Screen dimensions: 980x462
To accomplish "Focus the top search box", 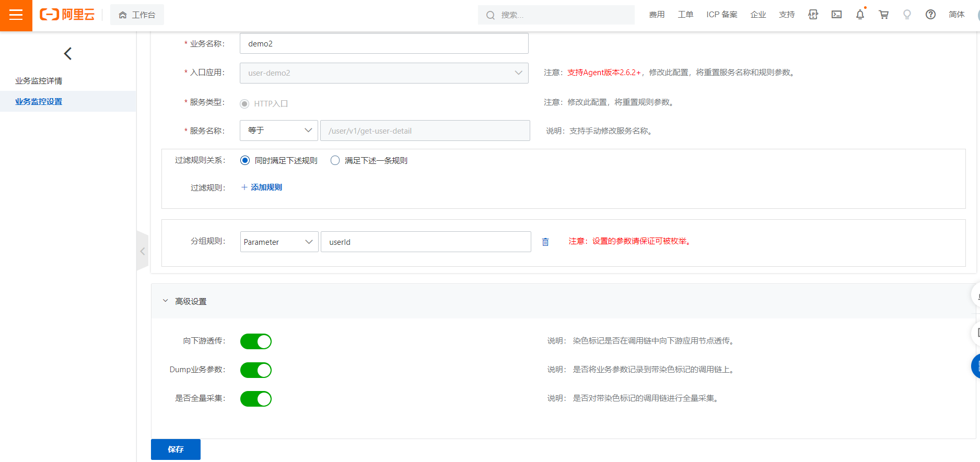I will point(556,15).
